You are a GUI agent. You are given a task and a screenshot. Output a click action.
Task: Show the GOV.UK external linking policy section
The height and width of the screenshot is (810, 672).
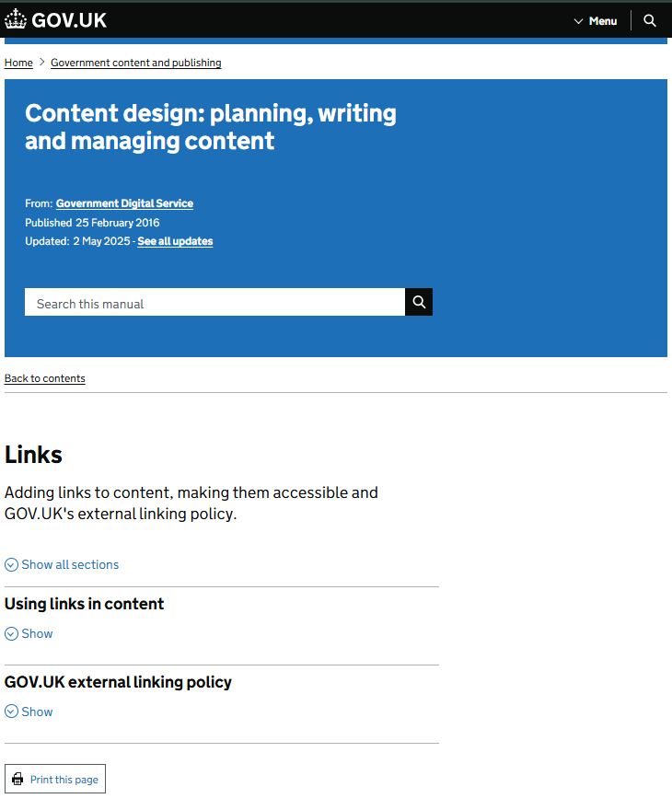[x=35, y=711]
